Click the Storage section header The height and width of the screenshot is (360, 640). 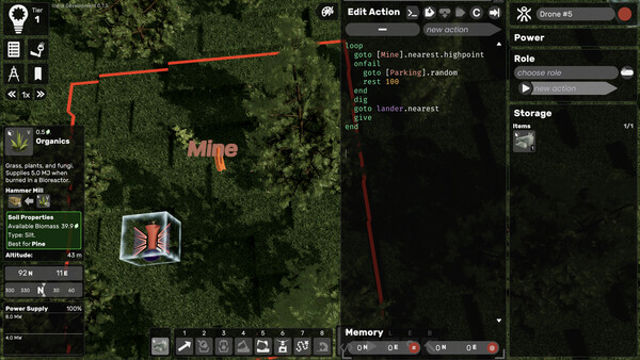[x=532, y=113]
